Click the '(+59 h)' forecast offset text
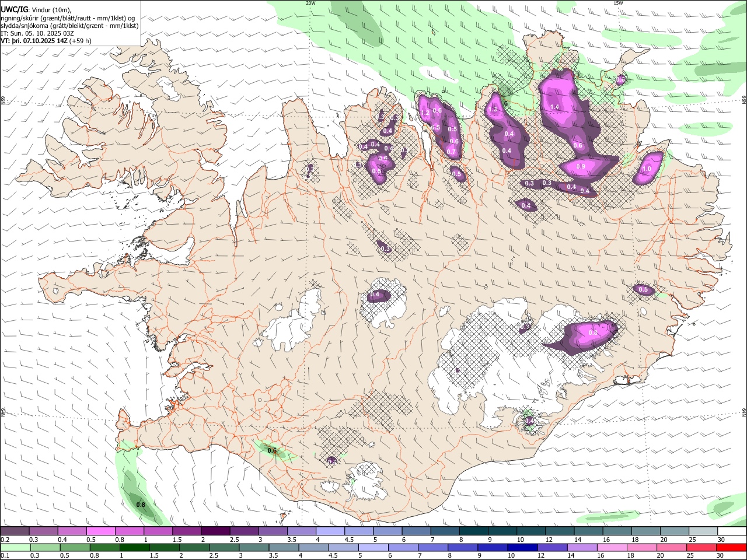 point(80,41)
